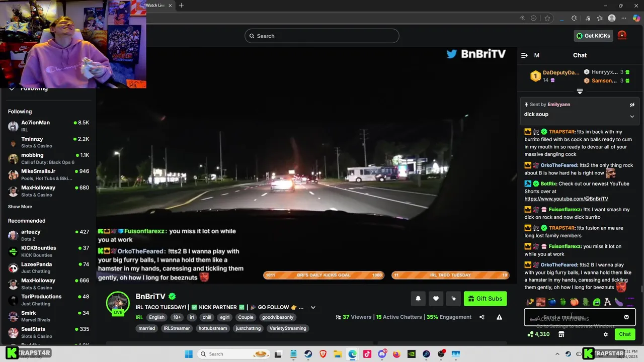Share the stream using the share icon
The height and width of the screenshot is (362, 644).
[x=482, y=317]
